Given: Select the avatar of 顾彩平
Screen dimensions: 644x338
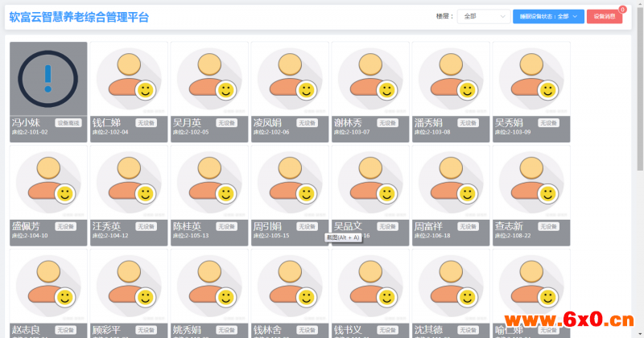Looking at the screenshot, I should 129,286.
